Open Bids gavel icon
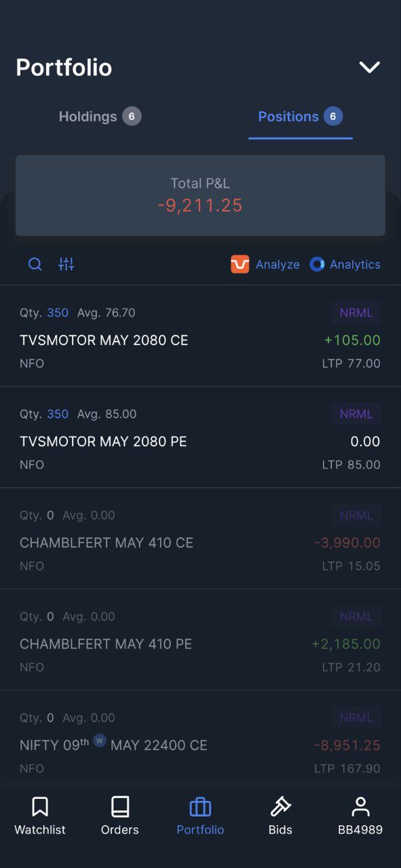The image size is (401, 868). tap(280, 807)
